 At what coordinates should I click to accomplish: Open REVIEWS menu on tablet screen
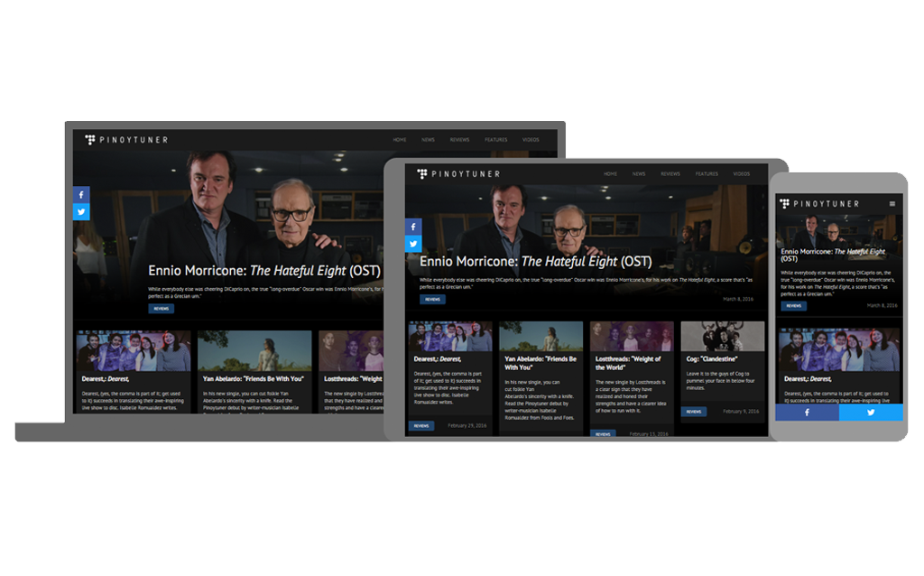tap(670, 174)
